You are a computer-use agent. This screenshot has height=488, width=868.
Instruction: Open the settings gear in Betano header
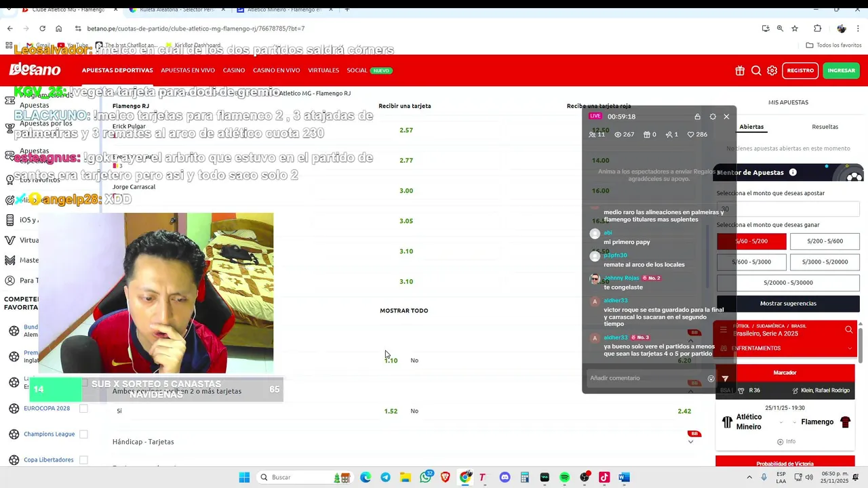(x=772, y=70)
